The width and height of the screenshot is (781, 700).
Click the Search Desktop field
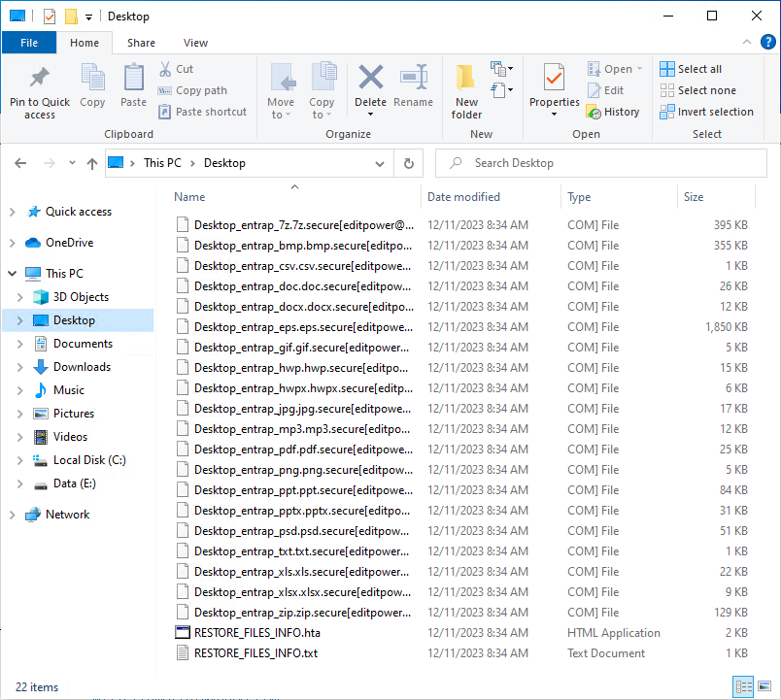[x=601, y=163]
